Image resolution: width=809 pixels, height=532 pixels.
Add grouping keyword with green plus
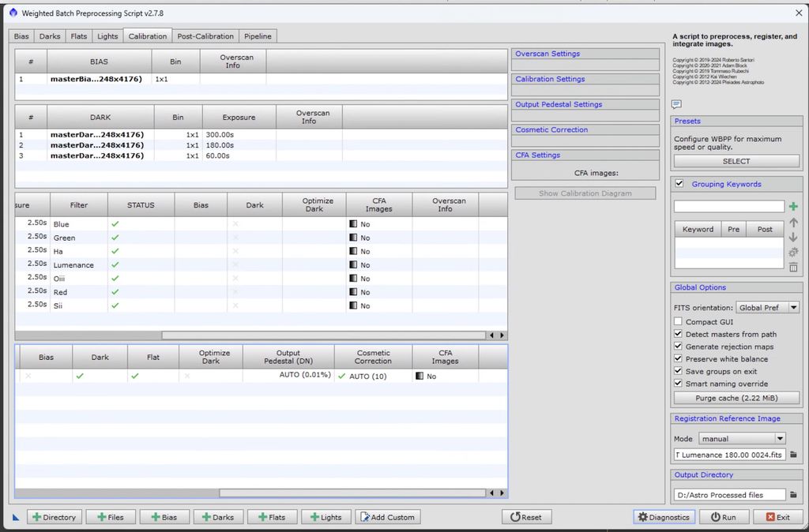click(x=793, y=206)
